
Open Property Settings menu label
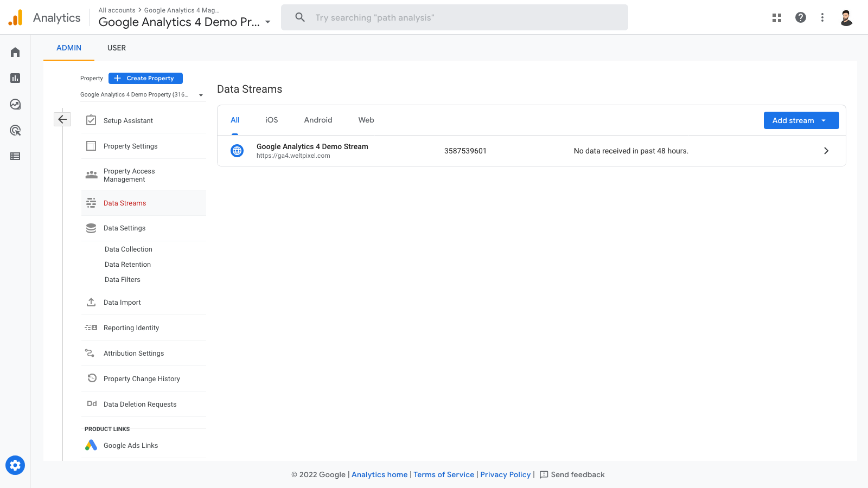(131, 146)
